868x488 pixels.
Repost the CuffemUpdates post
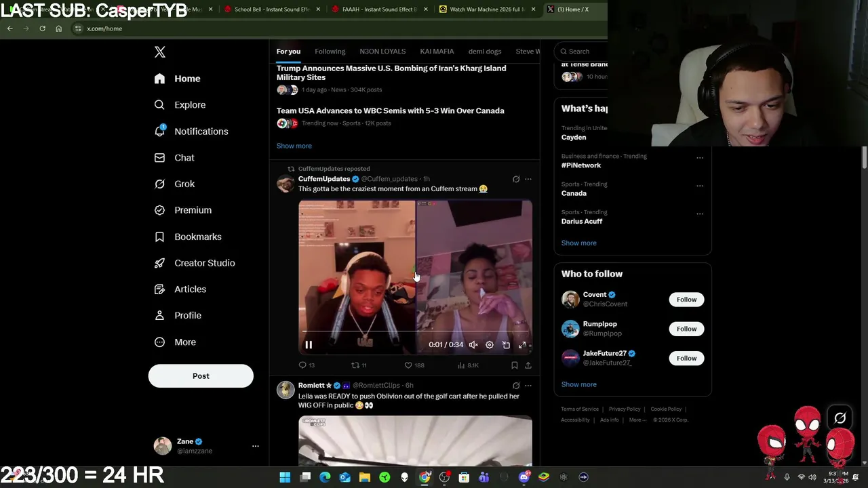click(359, 365)
